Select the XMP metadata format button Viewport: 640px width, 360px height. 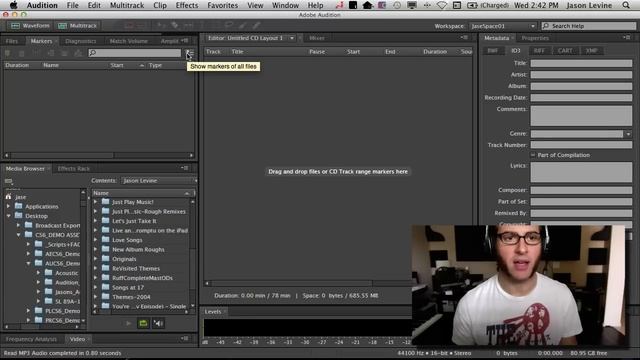point(591,51)
